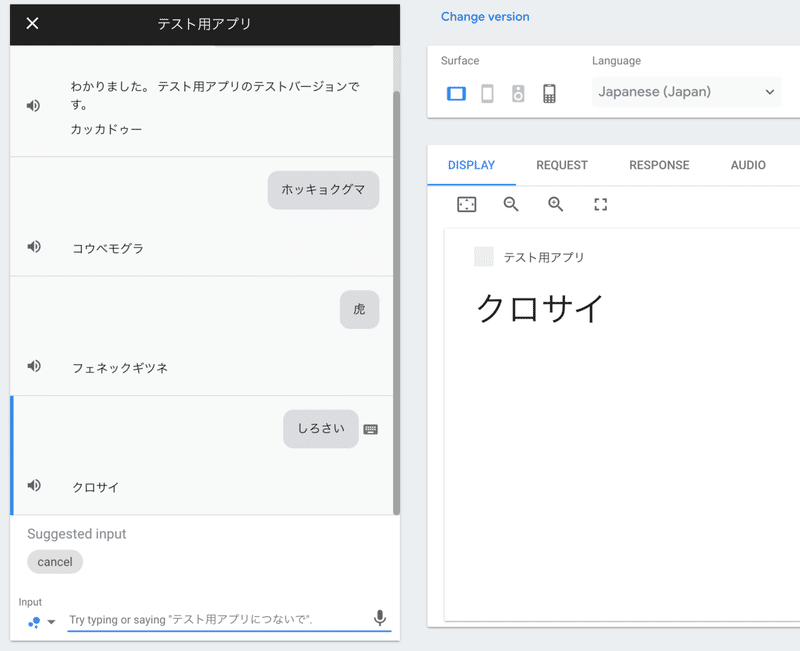Select the feature phone surface icon
The width and height of the screenshot is (800, 651).
(549, 94)
